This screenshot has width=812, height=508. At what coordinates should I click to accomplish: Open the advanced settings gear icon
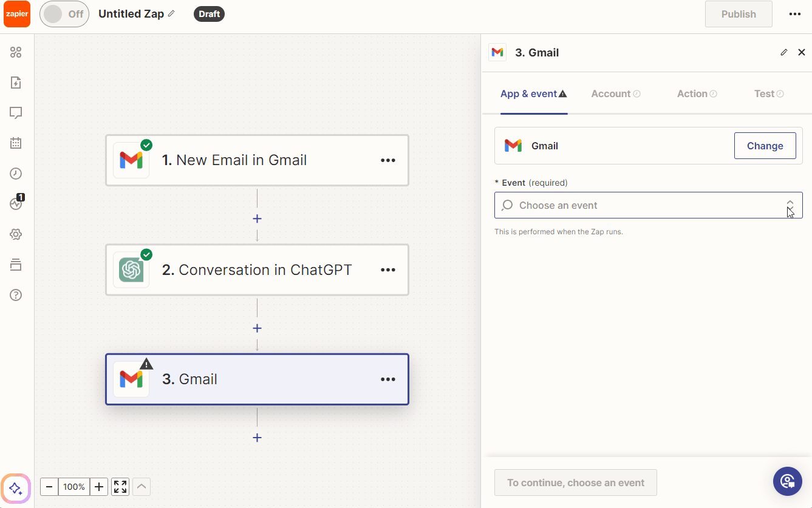click(16, 234)
